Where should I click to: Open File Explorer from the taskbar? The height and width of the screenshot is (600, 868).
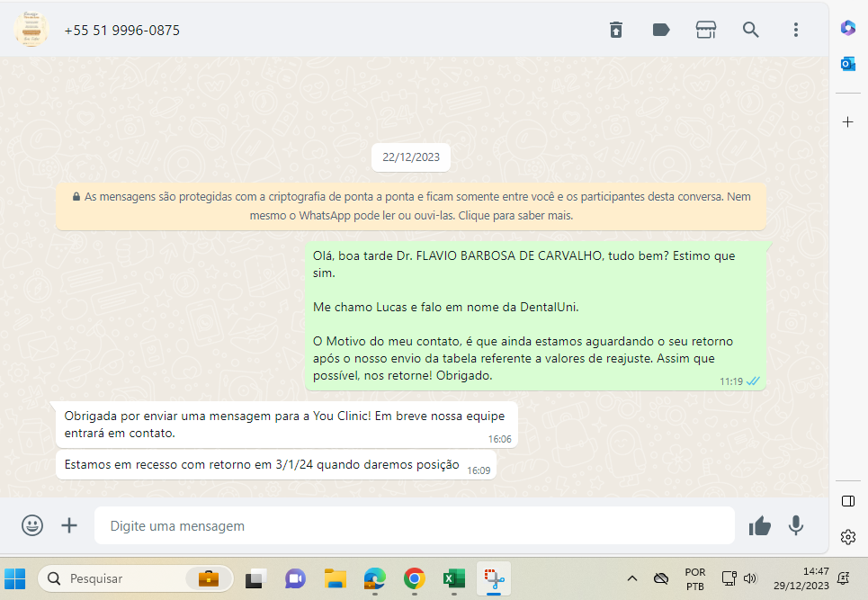[335, 579]
